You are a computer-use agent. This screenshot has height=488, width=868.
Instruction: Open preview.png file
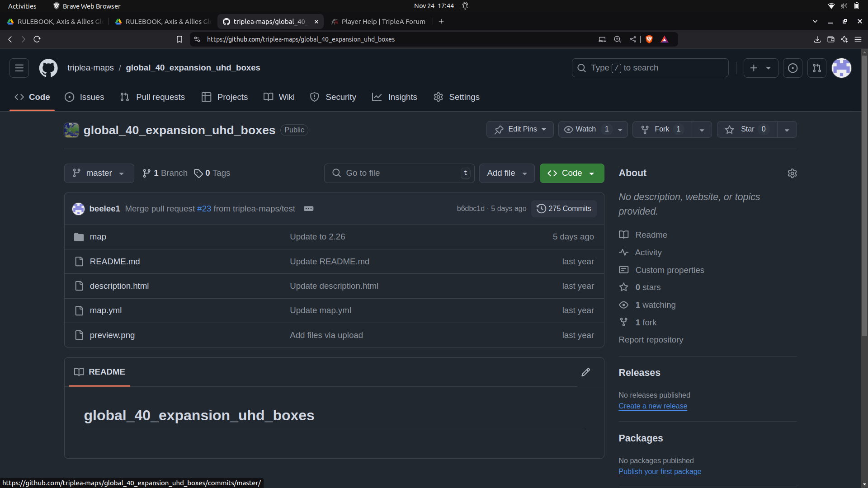tap(112, 335)
